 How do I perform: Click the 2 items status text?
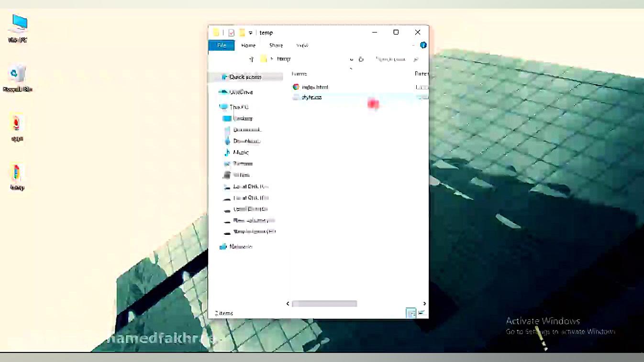click(223, 313)
